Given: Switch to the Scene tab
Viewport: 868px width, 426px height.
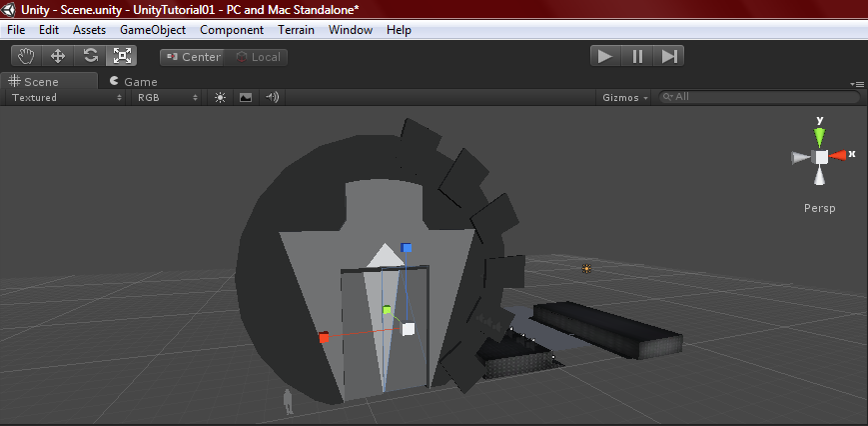Looking at the screenshot, I should click(49, 81).
